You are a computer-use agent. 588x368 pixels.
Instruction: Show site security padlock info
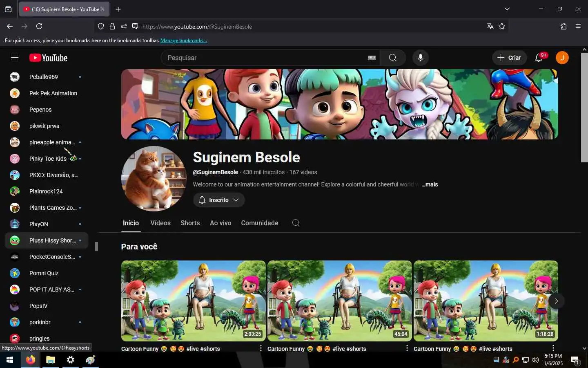coord(112,26)
